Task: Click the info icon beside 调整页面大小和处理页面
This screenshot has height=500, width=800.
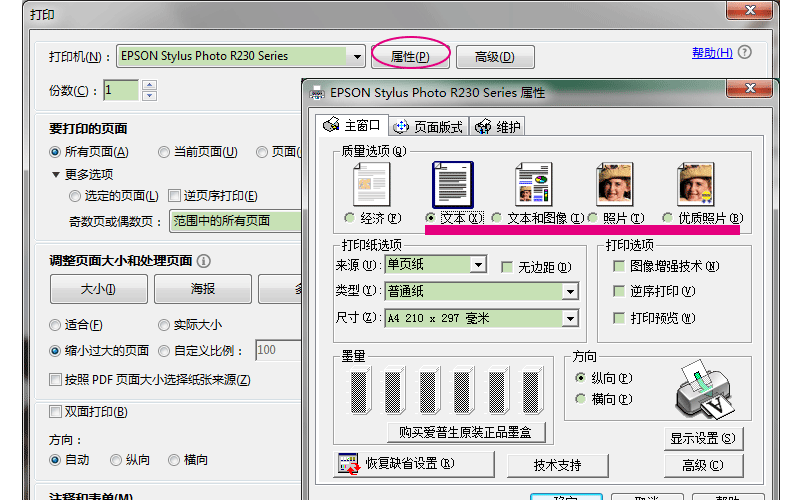Action: coord(204,261)
